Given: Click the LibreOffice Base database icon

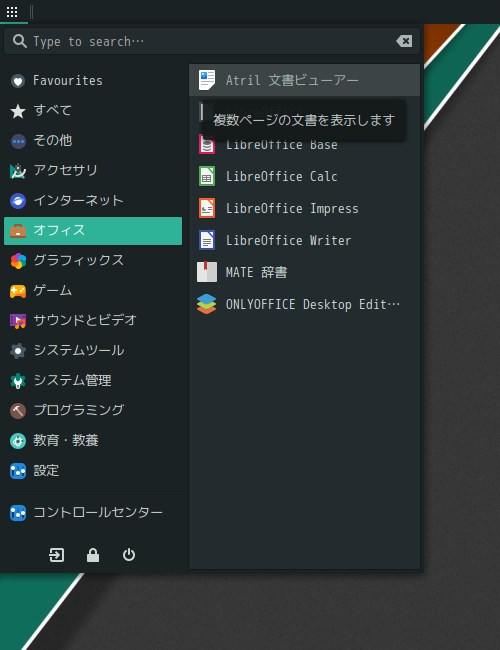Looking at the screenshot, I should 207,145.
